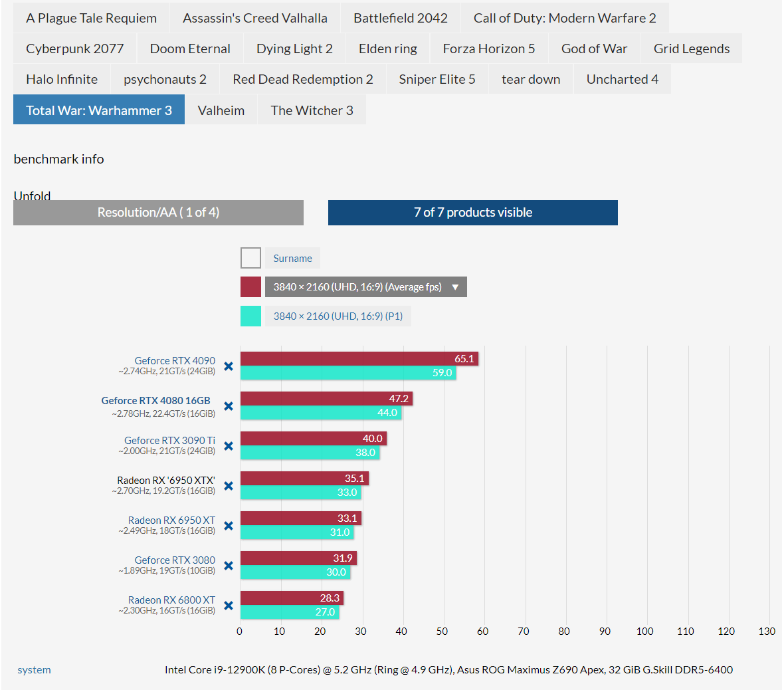Viewport: 784px width, 690px height.
Task: Hide Radeon RX 6950 XT with X icon
Action: click(229, 526)
